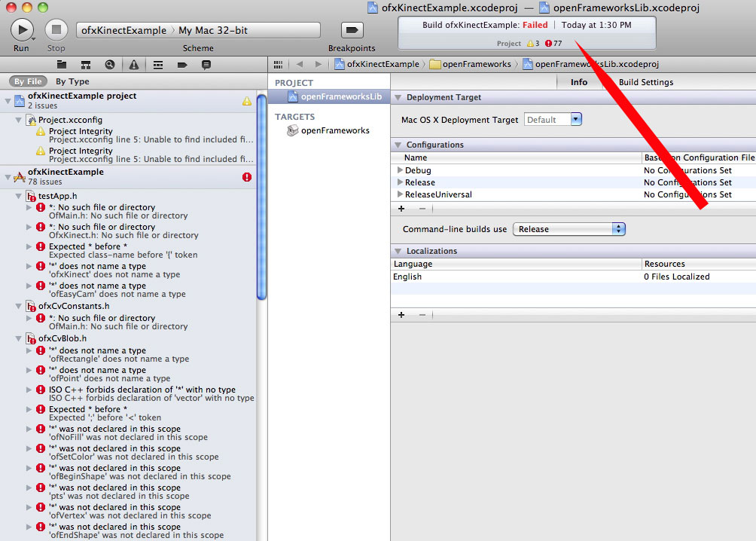Screen dimensions: 756x541
Task: Expand the Release configuration row
Action: point(400,182)
